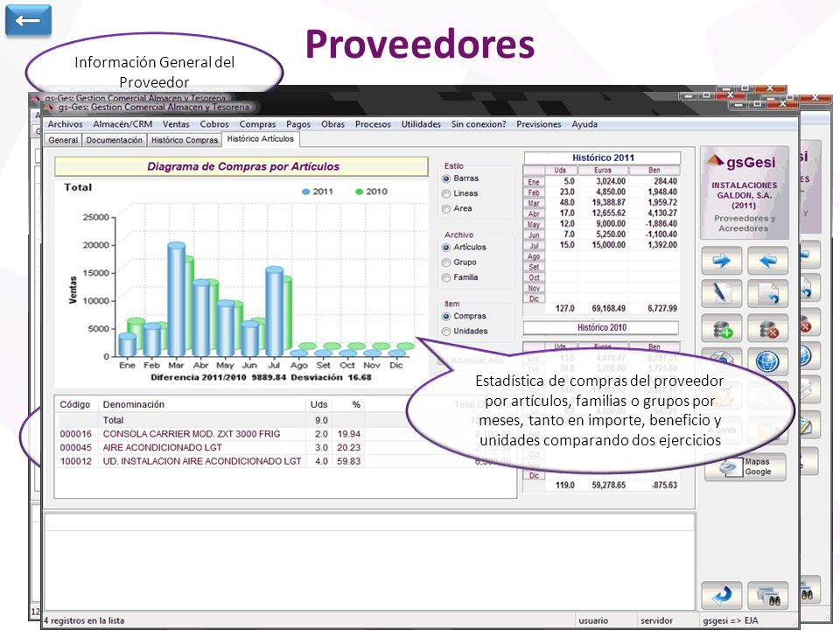Click Euros total 69,168.49 in Histórico 2011
This screenshot has height=630, width=840.
pyautogui.click(x=609, y=309)
